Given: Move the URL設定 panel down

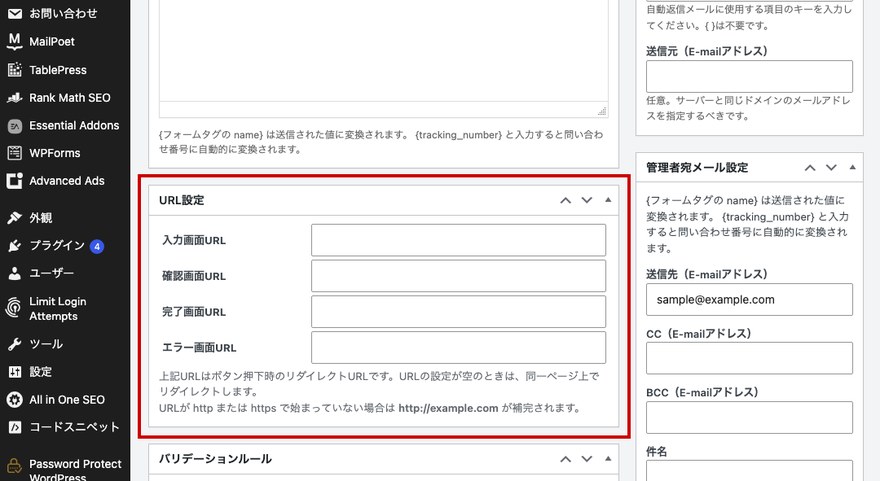Looking at the screenshot, I should pos(586,200).
